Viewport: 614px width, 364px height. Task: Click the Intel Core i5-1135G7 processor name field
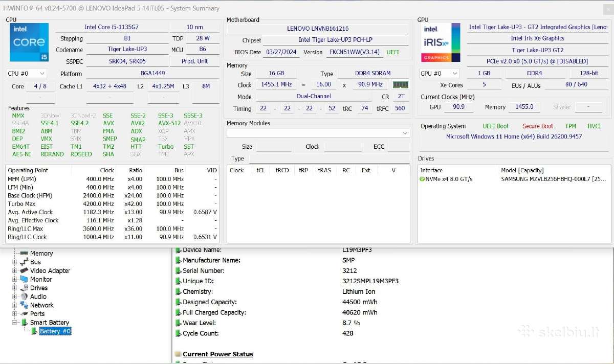111,27
